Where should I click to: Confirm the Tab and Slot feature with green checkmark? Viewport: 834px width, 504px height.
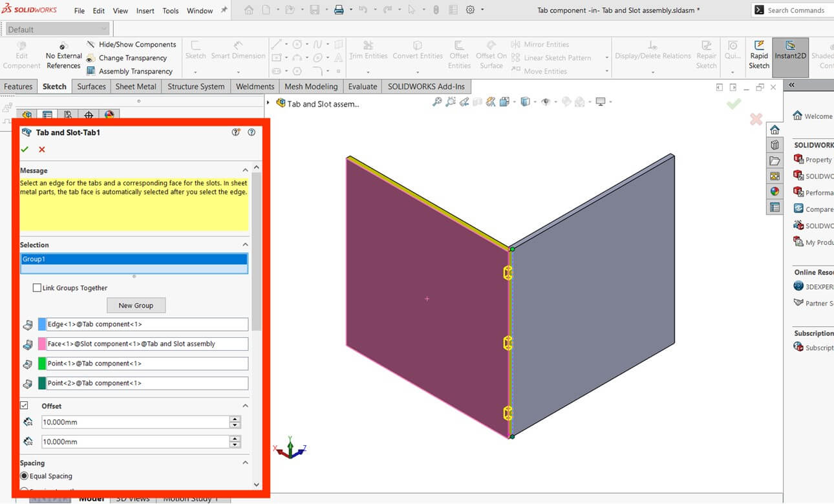pos(24,149)
